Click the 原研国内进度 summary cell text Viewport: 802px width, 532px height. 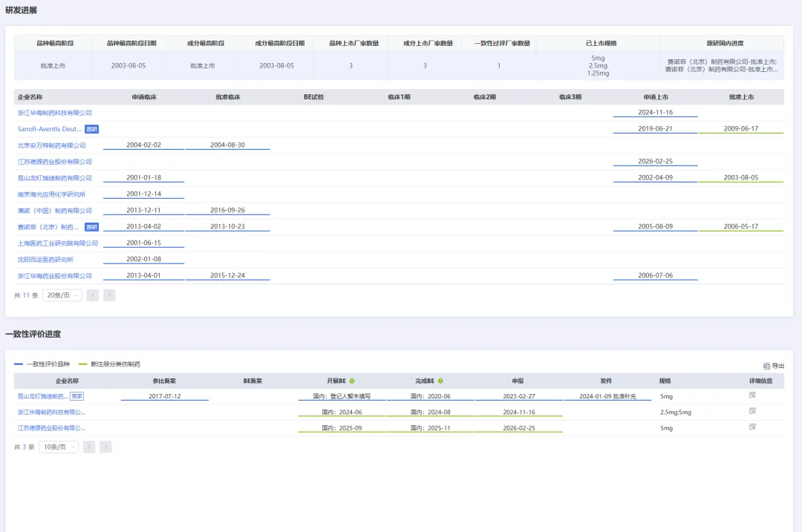click(721, 65)
